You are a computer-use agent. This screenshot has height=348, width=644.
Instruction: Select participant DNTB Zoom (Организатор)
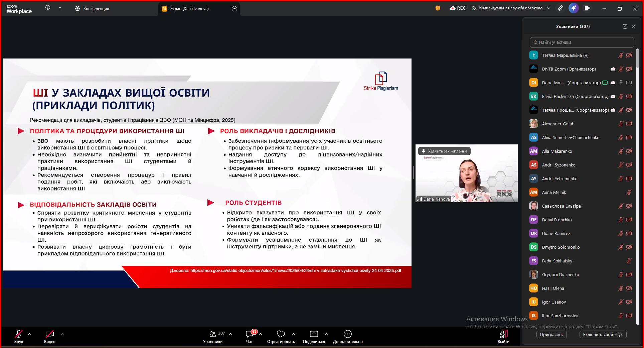tap(581, 69)
